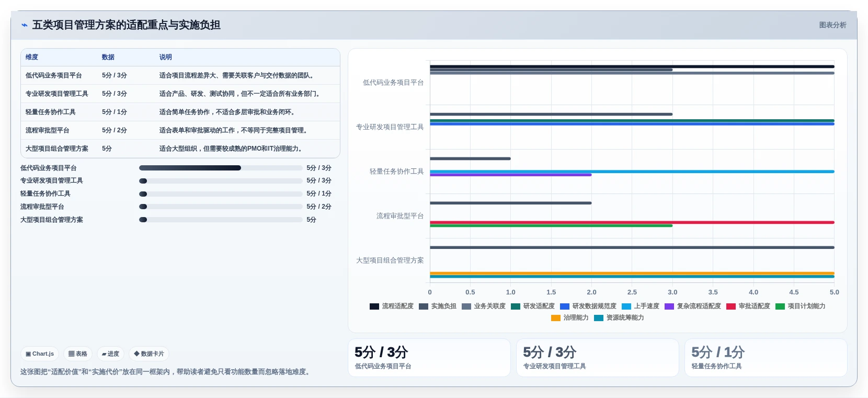Viewport: 868px width, 398px height.
Task: Select the Chart.js tag chip
Action: click(40, 354)
